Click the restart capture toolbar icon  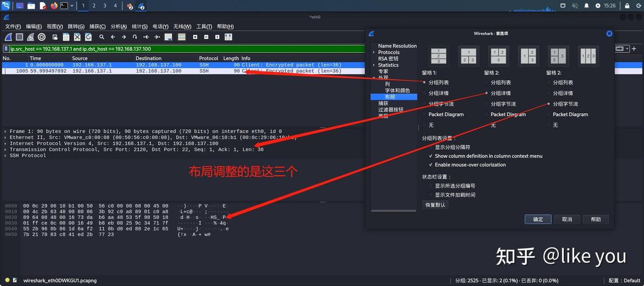coord(30,37)
